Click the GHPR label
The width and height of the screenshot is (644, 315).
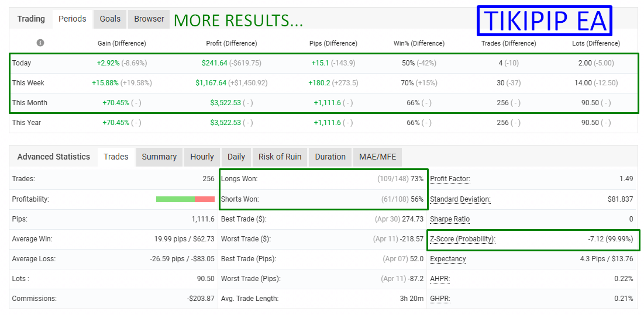coord(440,299)
